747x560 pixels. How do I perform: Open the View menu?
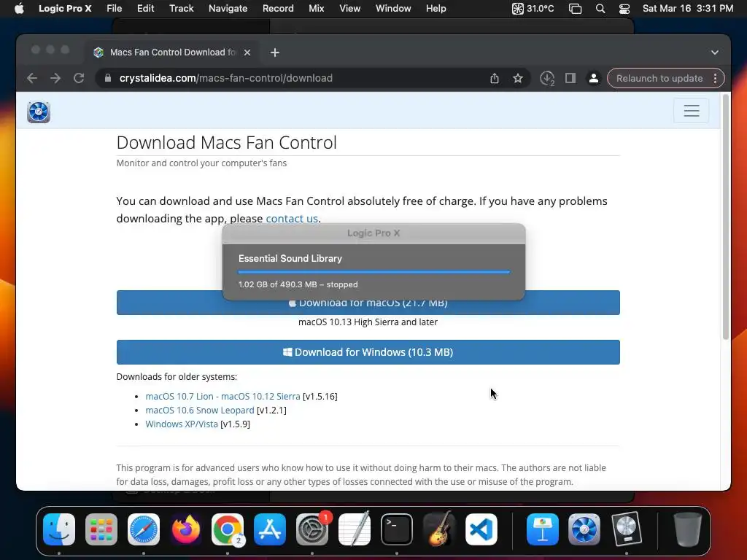(349, 9)
